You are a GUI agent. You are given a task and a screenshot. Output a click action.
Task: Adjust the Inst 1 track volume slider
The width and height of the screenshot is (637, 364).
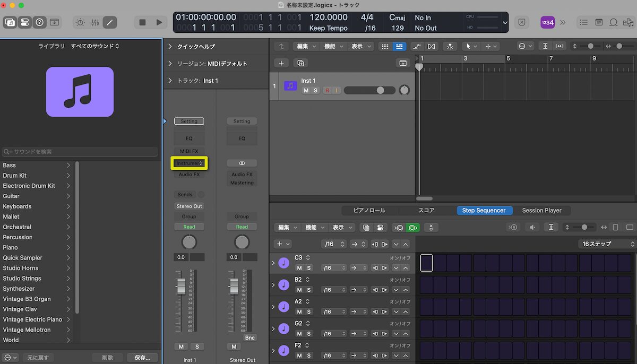369,90
